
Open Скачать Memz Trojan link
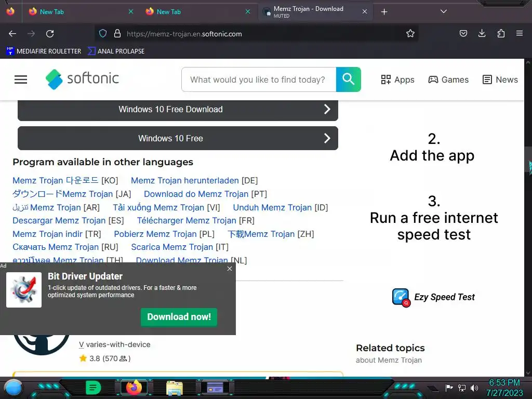[x=56, y=247]
